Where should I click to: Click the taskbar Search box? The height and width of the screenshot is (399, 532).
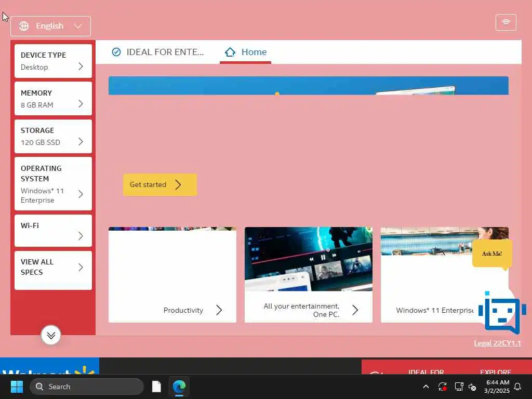tap(87, 387)
